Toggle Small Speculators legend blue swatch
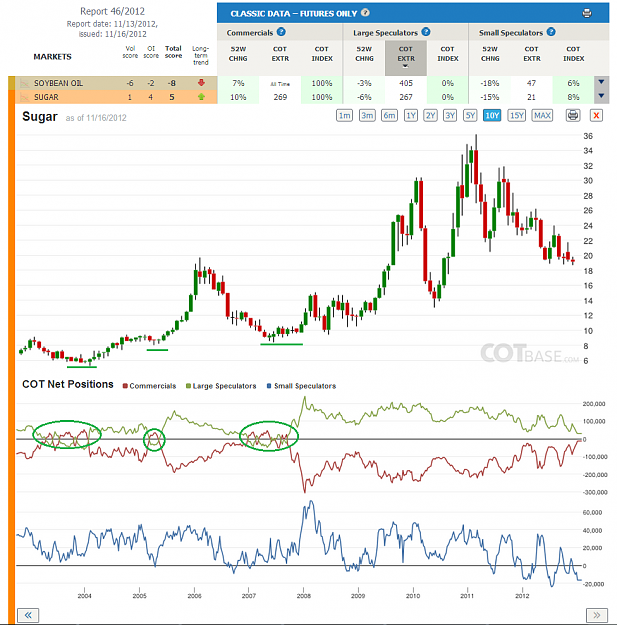This screenshot has height=625, width=617. pos(269,386)
